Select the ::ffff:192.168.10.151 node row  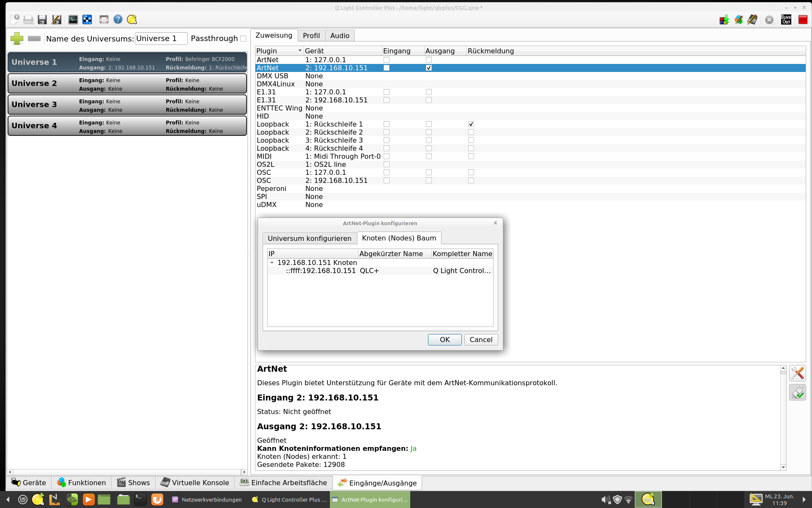point(380,271)
